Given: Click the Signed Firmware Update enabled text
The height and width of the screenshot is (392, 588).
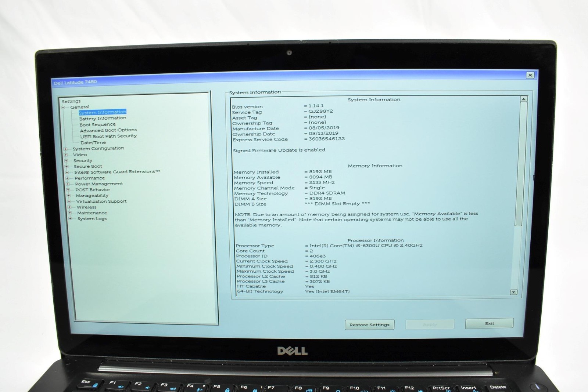Looking at the screenshot, I should click(279, 150).
